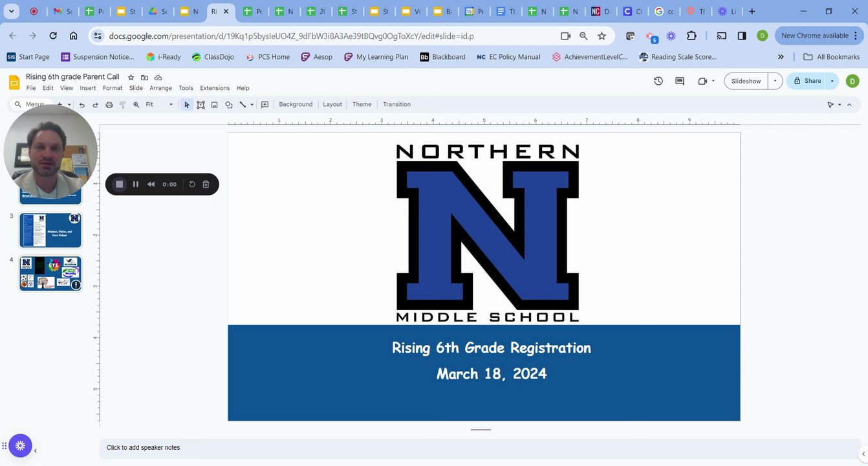Image resolution: width=868 pixels, height=466 pixels.
Task: Star the Rising 6th grade Parent Call presentation
Action: (131, 77)
